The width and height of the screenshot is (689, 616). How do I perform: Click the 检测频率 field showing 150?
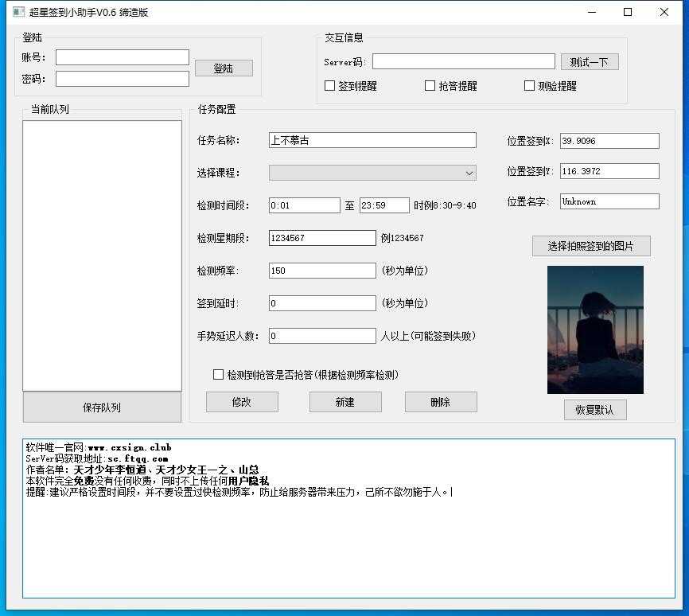[322, 271]
